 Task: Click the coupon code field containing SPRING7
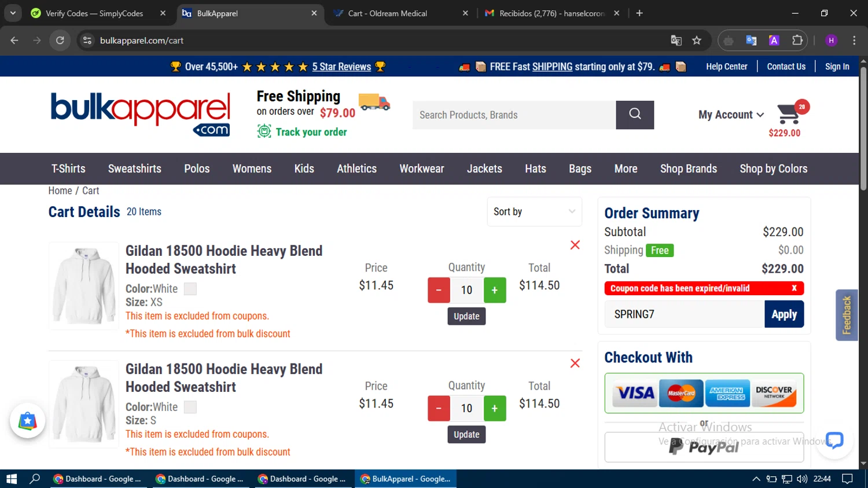[685, 314]
